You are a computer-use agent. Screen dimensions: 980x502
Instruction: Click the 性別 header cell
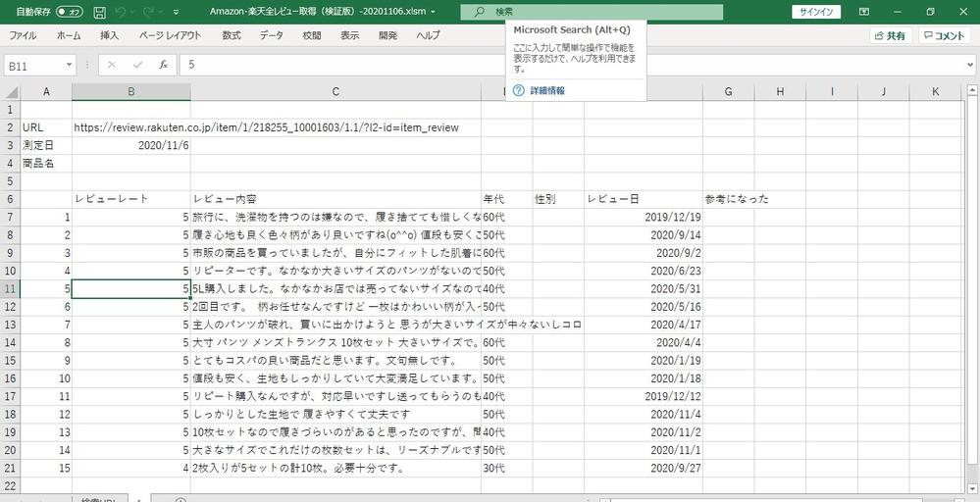click(558, 199)
